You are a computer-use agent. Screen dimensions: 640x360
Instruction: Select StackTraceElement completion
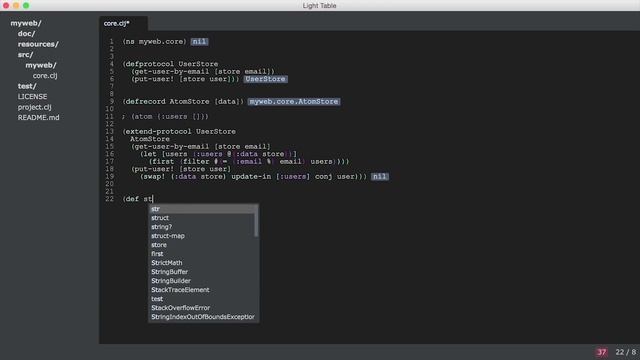pyautogui.click(x=203, y=290)
